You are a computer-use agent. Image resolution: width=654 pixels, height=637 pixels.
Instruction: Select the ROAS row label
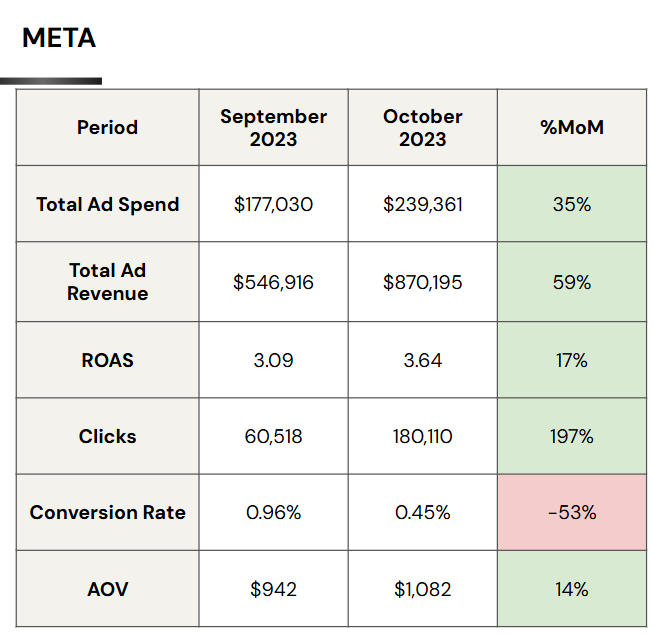[108, 360]
